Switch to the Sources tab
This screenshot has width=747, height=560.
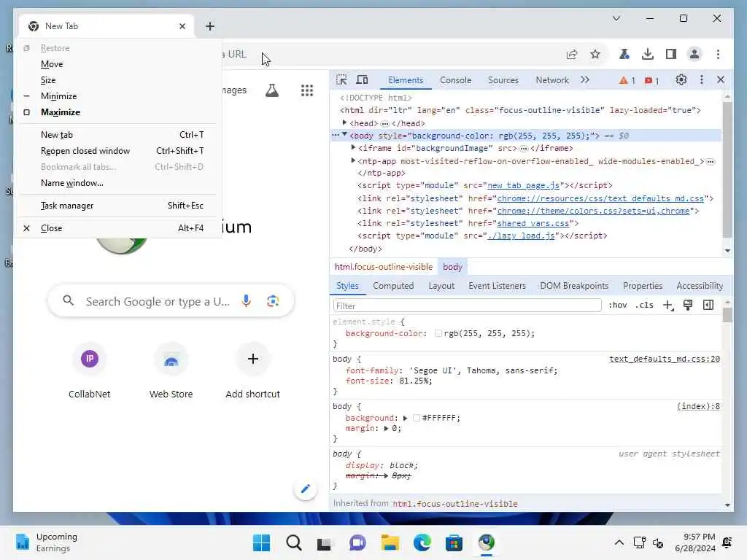point(503,80)
